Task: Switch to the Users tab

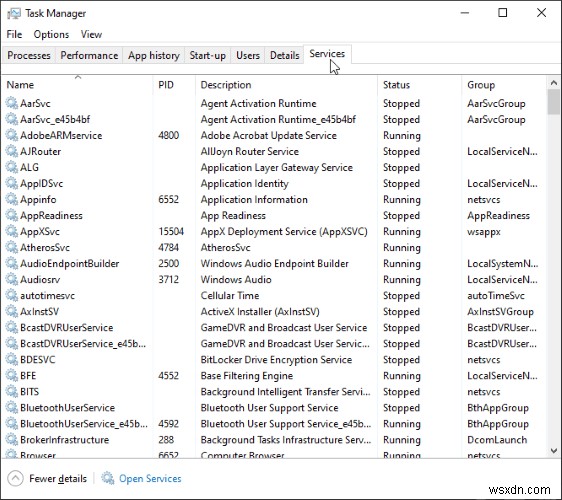Action: tap(248, 56)
